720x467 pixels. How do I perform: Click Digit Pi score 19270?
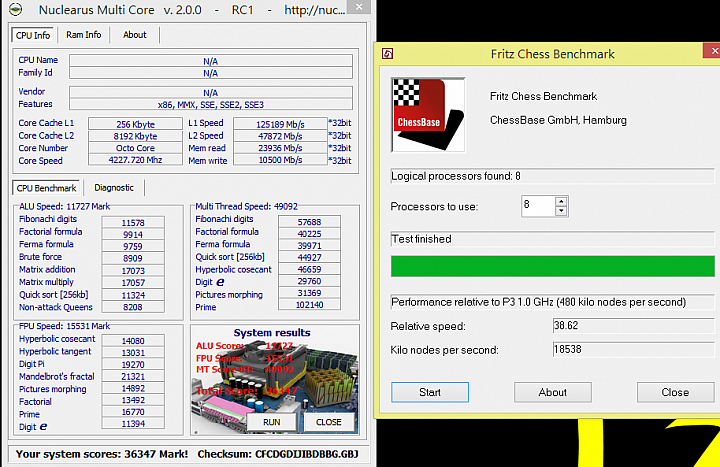[x=133, y=365]
